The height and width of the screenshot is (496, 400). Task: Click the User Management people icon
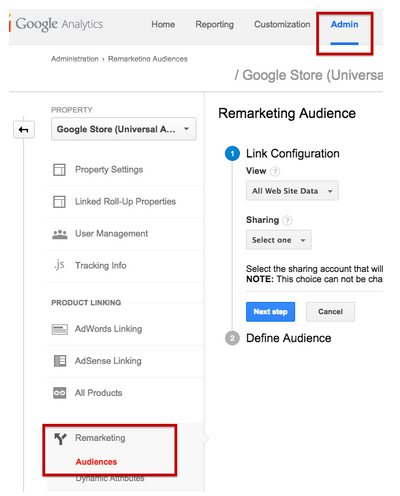pos(60,234)
